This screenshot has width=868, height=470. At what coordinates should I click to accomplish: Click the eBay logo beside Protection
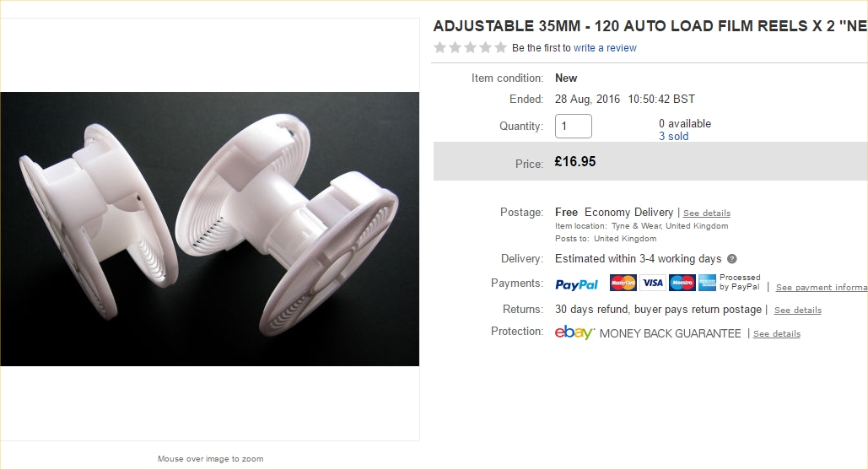[x=574, y=332]
